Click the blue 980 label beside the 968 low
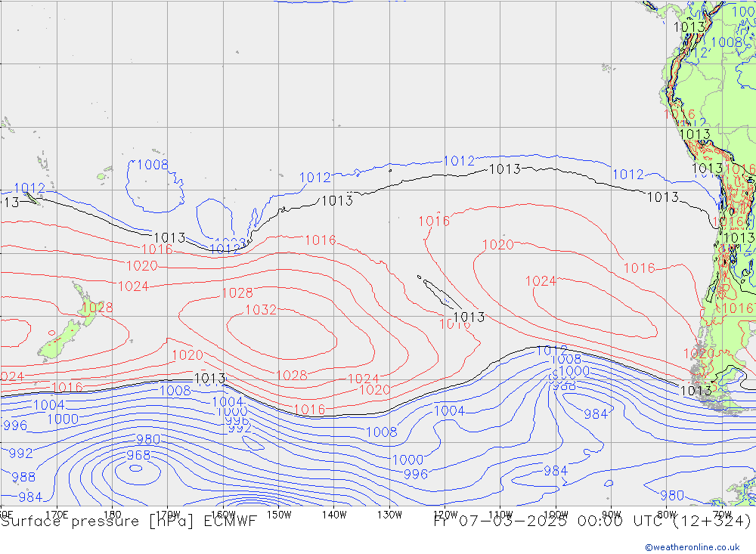The width and height of the screenshot is (756, 554). (148, 439)
